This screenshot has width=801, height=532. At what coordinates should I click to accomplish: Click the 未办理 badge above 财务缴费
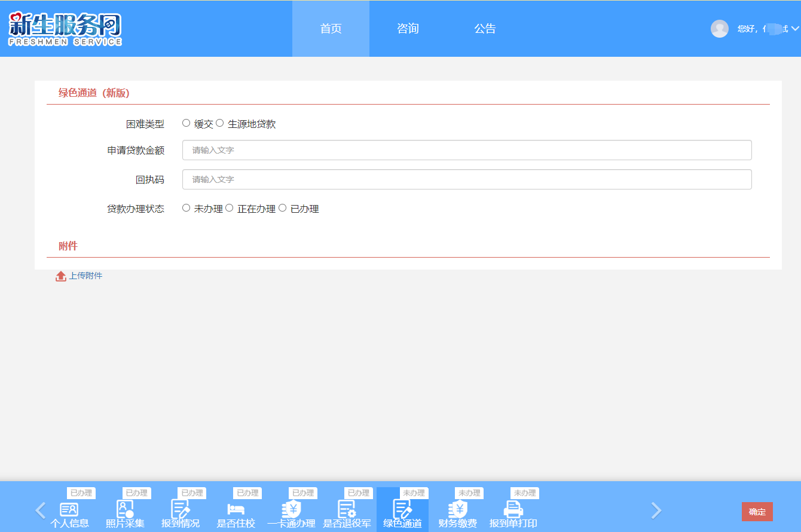[469, 493]
